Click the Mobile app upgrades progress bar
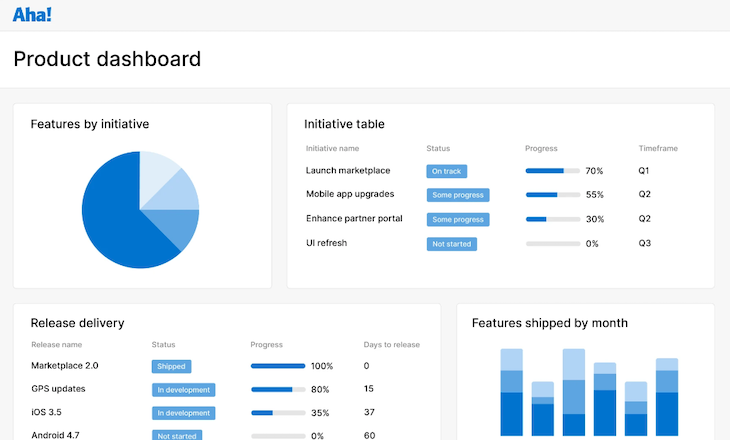The width and height of the screenshot is (730, 440). (553, 195)
